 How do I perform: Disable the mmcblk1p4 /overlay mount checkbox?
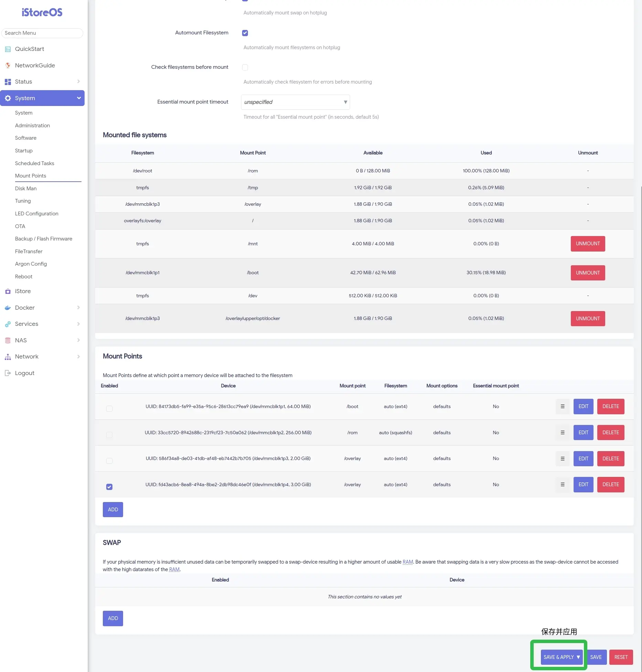pos(109,487)
